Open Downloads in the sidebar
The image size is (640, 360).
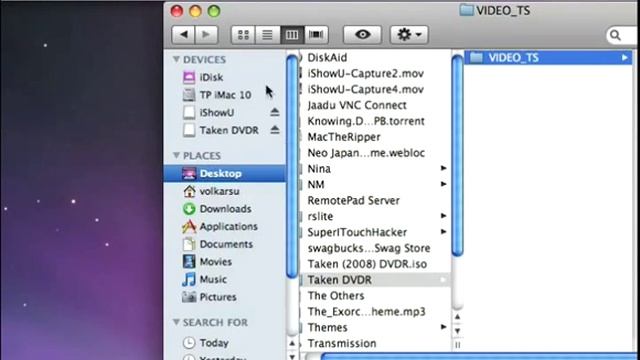[224, 209]
